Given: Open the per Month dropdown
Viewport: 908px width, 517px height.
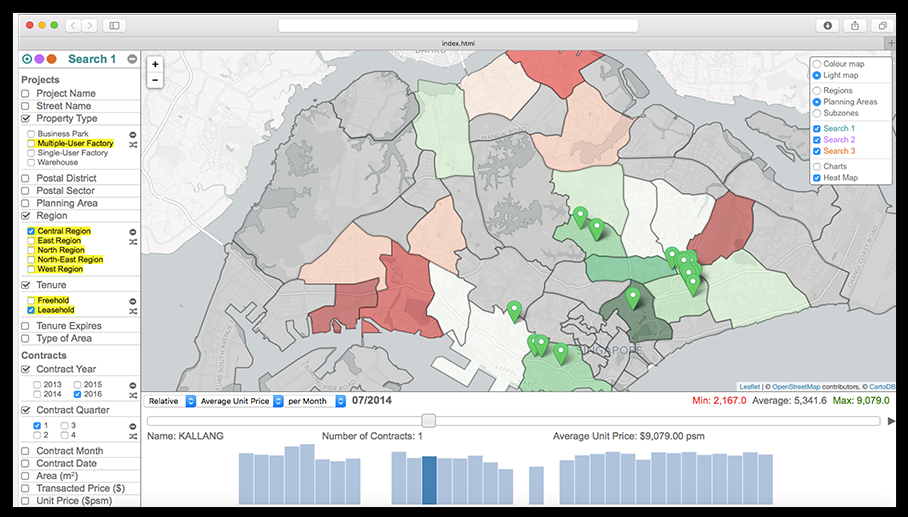Looking at the screenshot, I should [x=314, y=401].
